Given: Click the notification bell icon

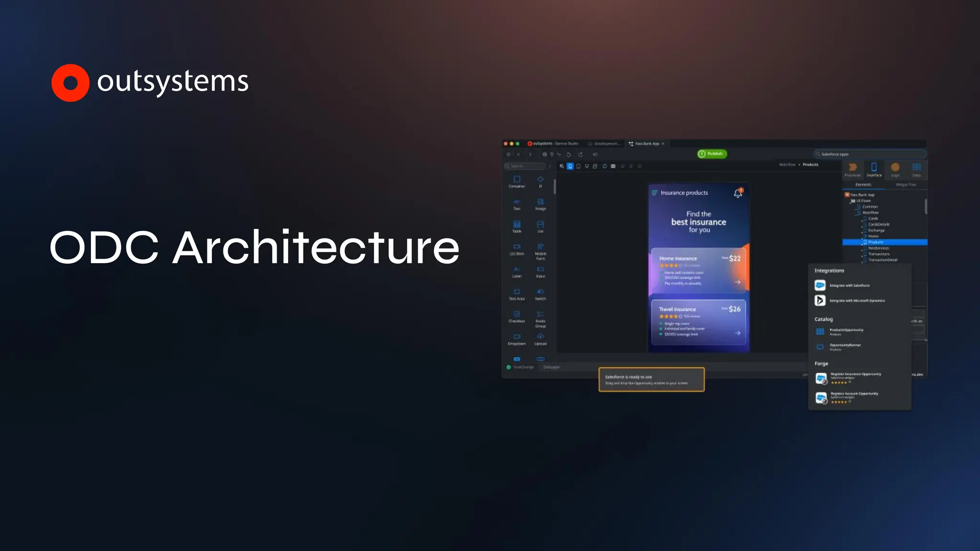Looking at the screenshot, I should [x=738, y=193].
